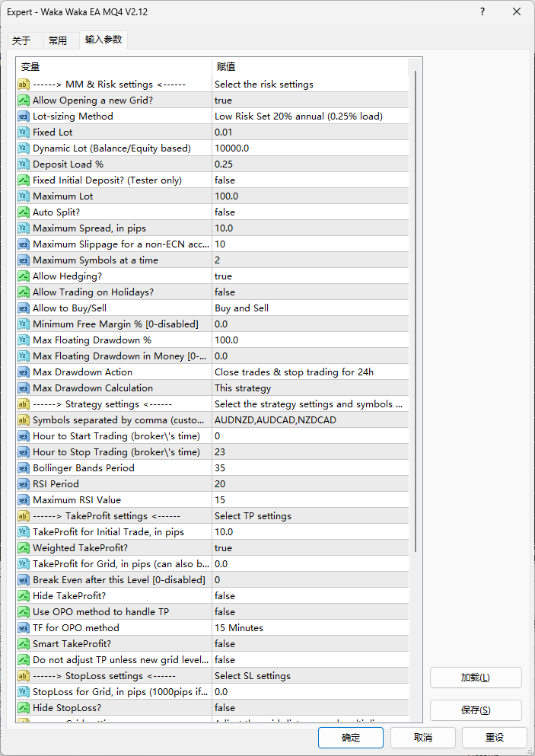Click the icon beside TakeProfit settings header

(24, 516)
